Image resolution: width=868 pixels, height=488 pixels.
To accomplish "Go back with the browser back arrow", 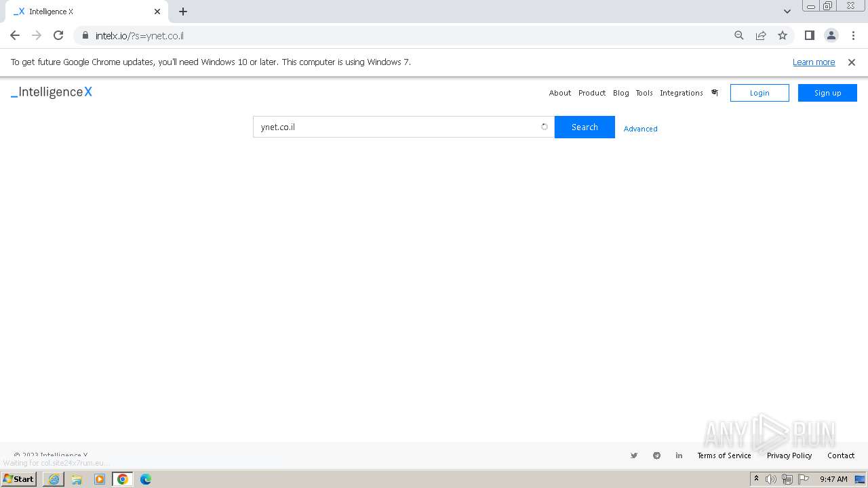I will pos(15,35).
